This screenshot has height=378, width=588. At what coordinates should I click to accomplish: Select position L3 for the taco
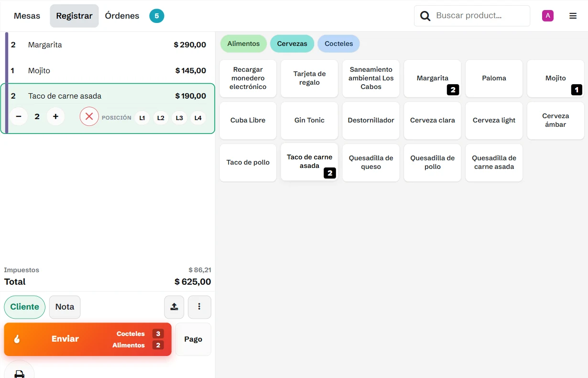click(x=179, y=118)
